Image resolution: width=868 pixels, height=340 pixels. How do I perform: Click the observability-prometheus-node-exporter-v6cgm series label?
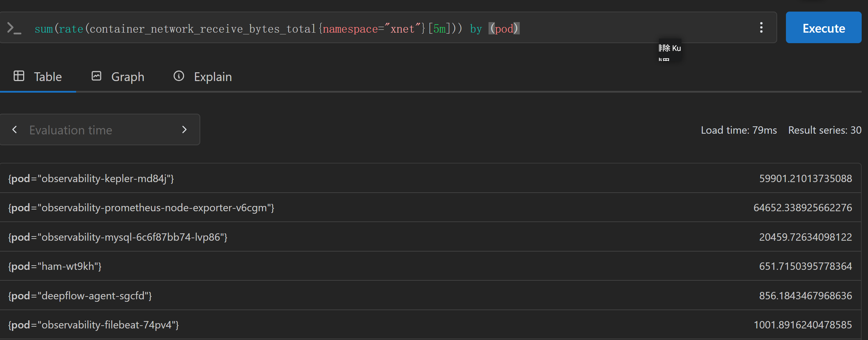141,208
